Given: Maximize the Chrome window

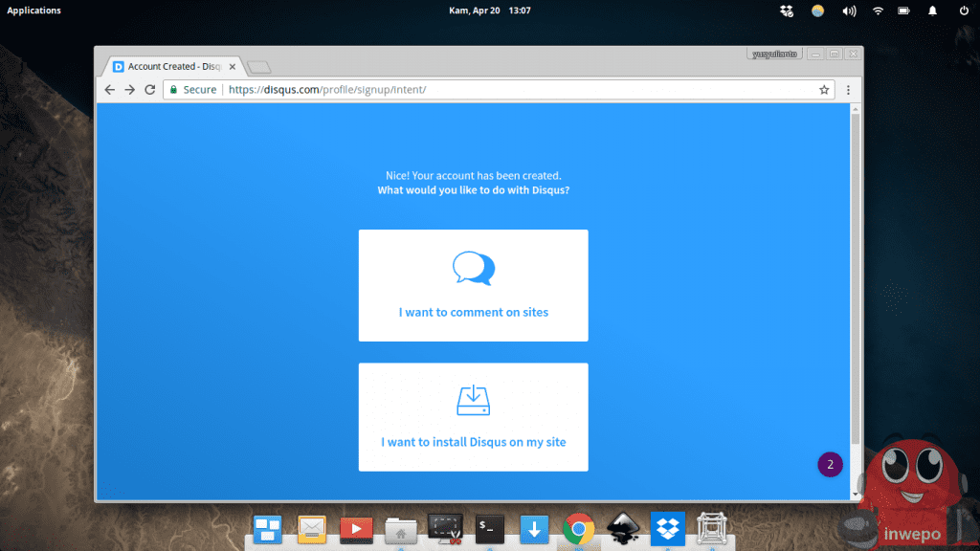Looking at the screenshot, I should (x=835, y=55).
